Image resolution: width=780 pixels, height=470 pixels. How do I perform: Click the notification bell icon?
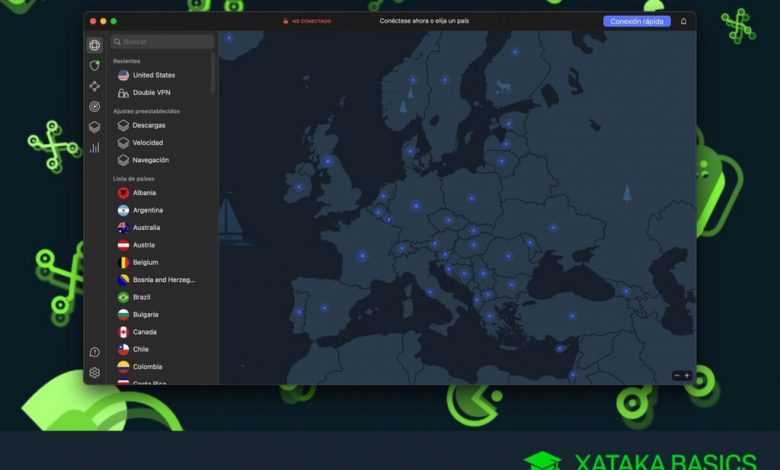(683, 21)
